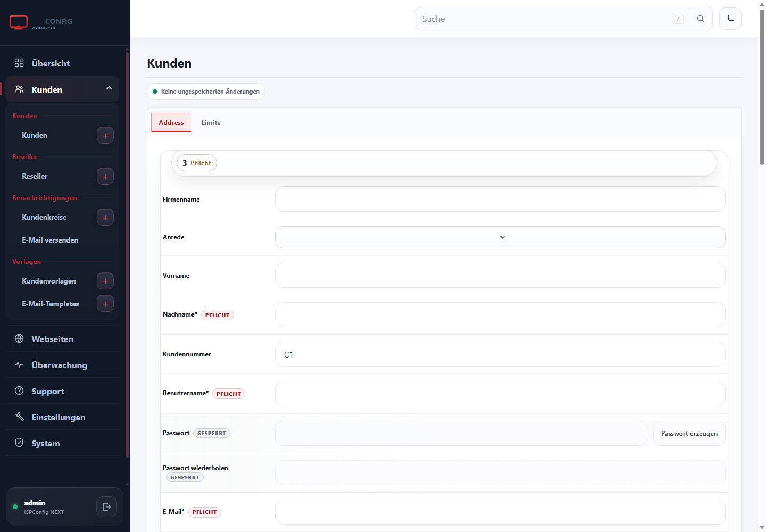The width and height of the screenshot is (766, 532).
Task: Click the Einstellungen wrench icon
Action: (19, 417)
